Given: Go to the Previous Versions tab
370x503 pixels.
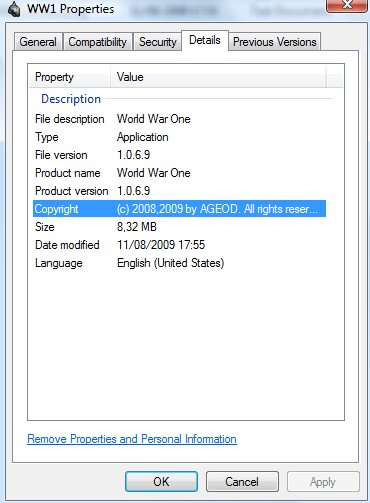Looking at the screenshot, I should [275, 42].
